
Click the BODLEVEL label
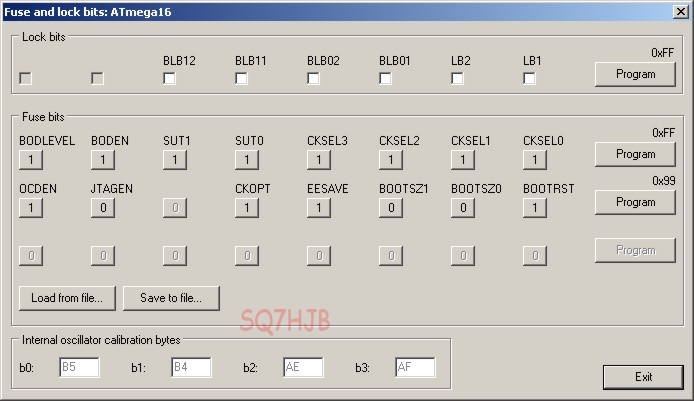[x=47, y=141]
